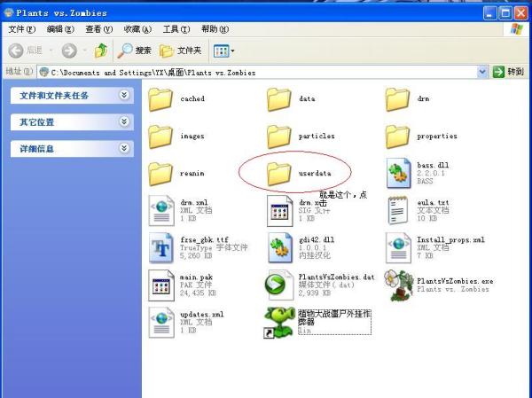Select the bass.dll file icon
The width and height of the screenshot is (532, 398).
[399, 174]
